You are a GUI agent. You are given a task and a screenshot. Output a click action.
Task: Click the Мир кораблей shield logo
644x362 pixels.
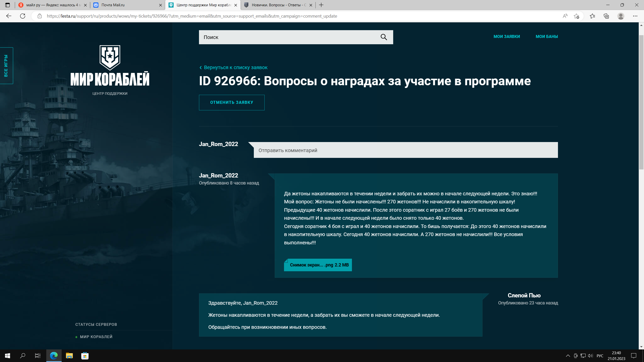[x=110, y=58]
